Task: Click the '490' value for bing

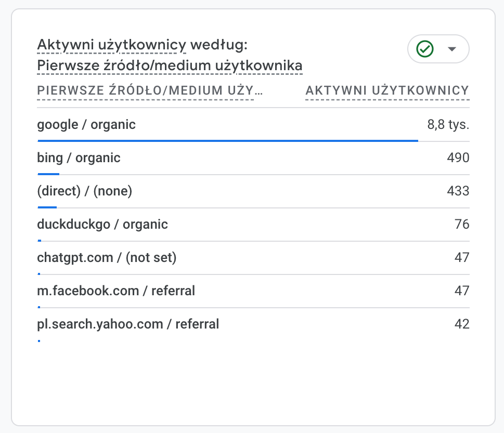Action: click(x=458, y=158)
